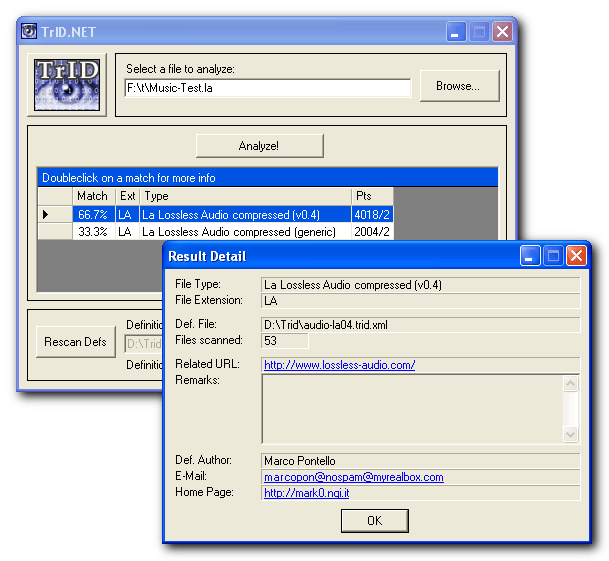Click the Rescan Defs button
This screenshot has height=561, width=609.
click(76, 342)
